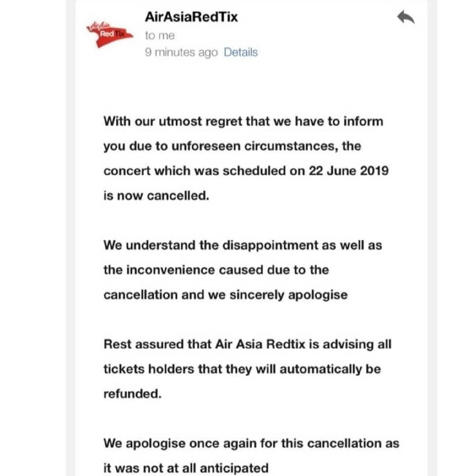Click the line "the inconvenience caused due to the"
476x476 pixels.
216,270
